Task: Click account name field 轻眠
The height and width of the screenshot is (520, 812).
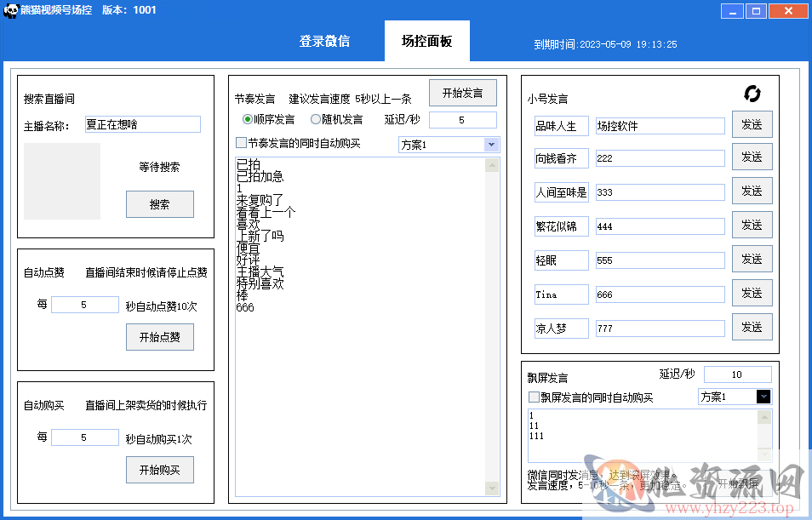Action: [562, 260]
